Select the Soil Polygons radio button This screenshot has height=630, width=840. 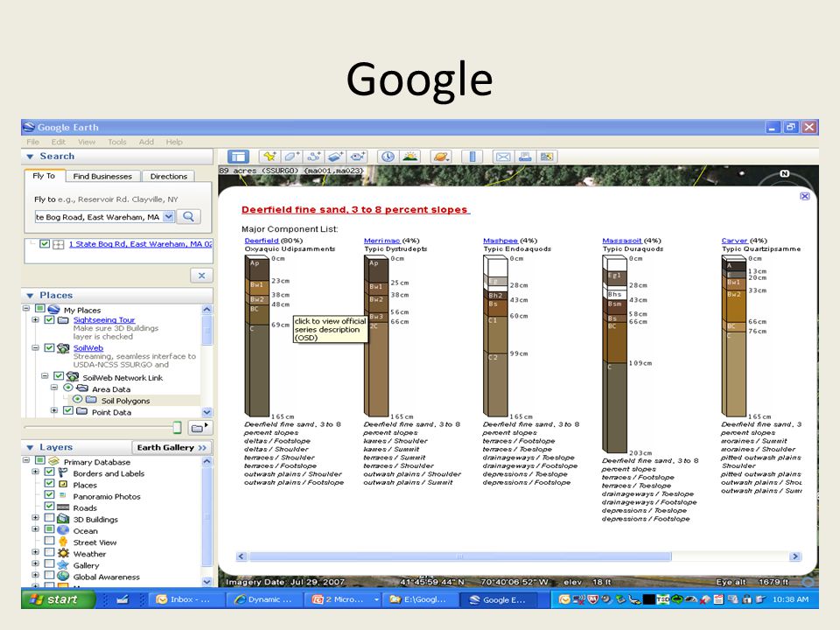pos(77,400)
